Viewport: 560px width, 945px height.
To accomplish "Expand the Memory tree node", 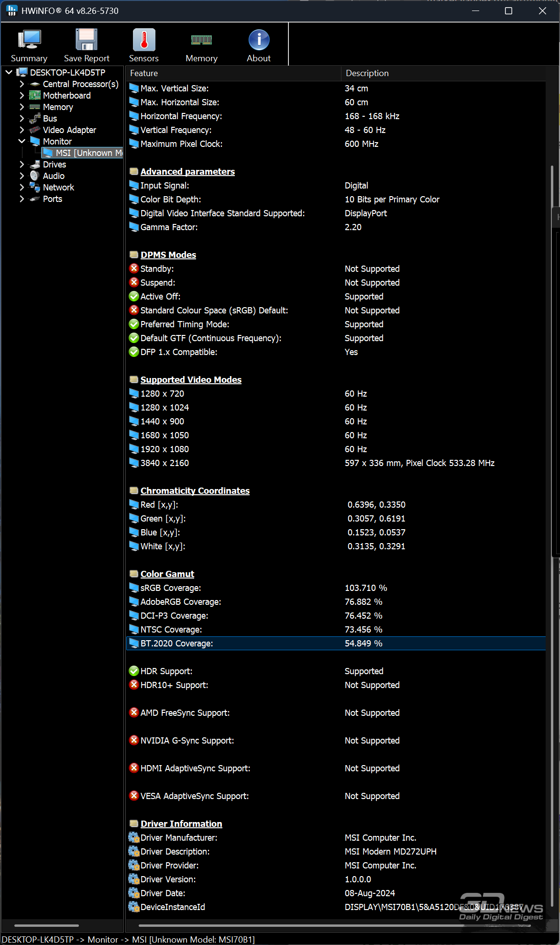I will coord(22,107).
